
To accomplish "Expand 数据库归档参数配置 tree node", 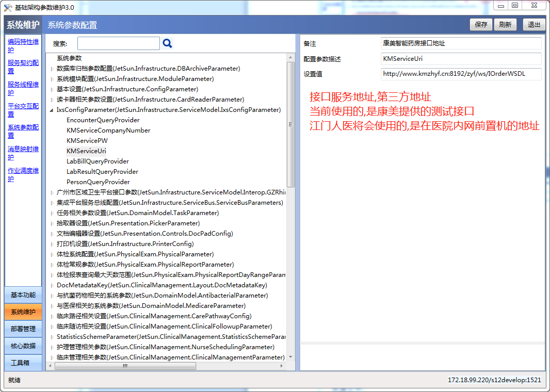I will (x=52, y=69).
